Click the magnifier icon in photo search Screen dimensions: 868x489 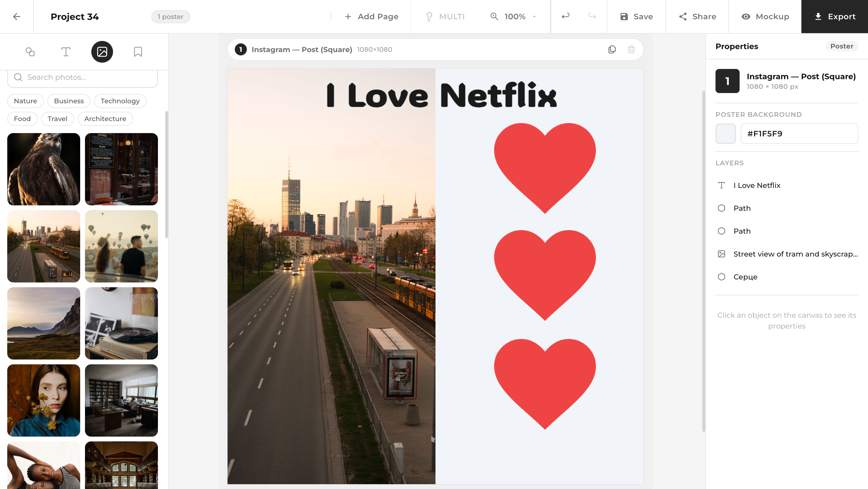coord(18,77)
